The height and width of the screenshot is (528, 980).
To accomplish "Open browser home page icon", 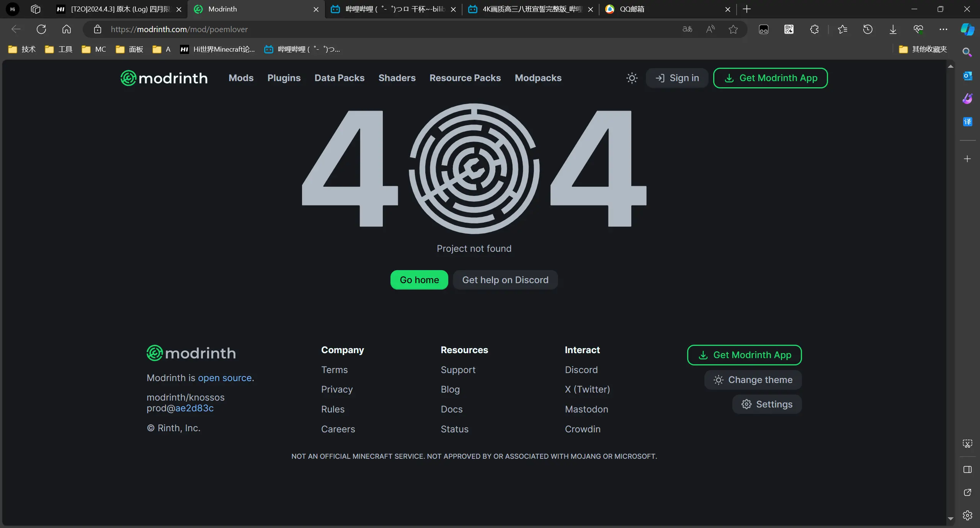I will click(67, 29).
